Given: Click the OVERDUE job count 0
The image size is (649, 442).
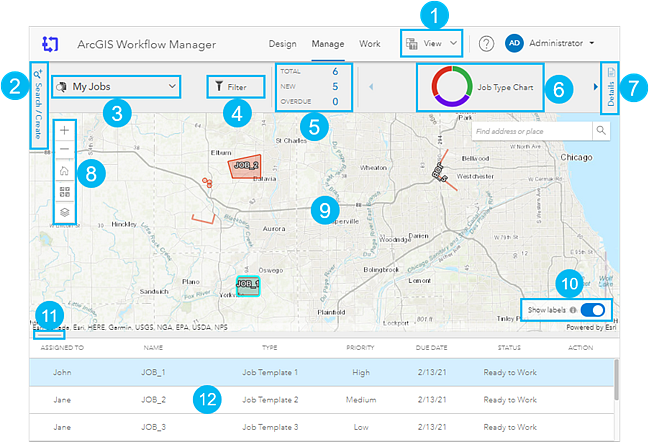Looking at the screenshot, I should point(335,101).
